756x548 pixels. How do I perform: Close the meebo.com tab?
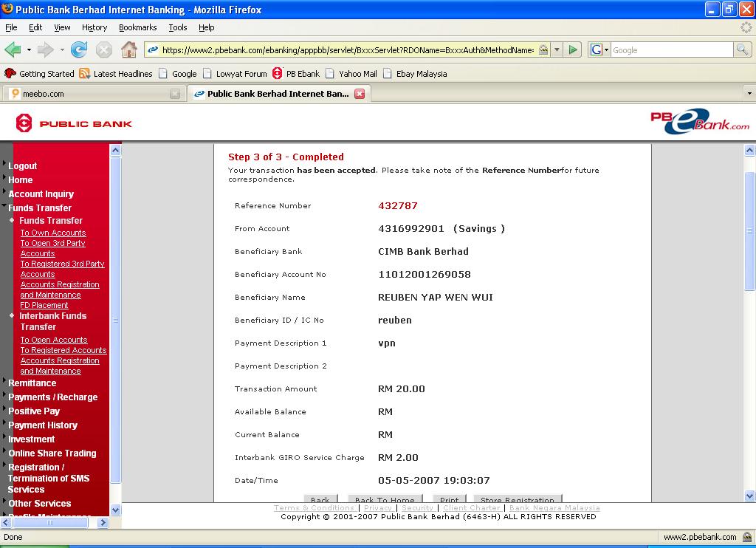coord(175,94)
